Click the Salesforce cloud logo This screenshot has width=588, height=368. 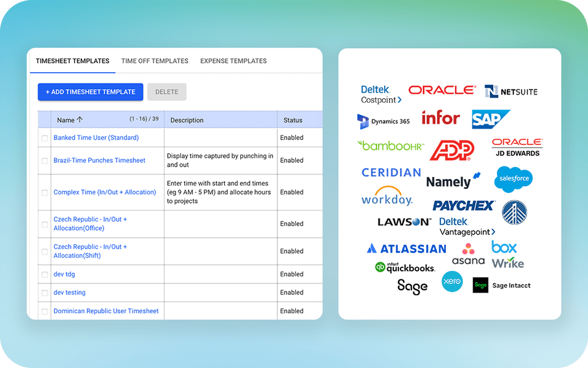[514, 179]
